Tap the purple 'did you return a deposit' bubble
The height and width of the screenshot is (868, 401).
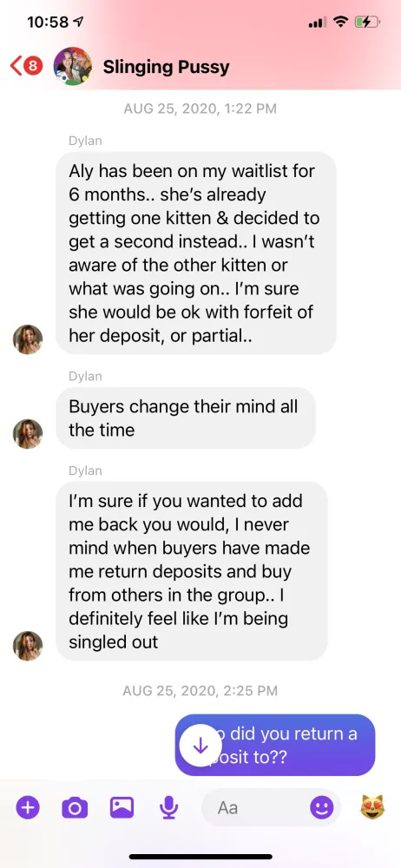275,745
